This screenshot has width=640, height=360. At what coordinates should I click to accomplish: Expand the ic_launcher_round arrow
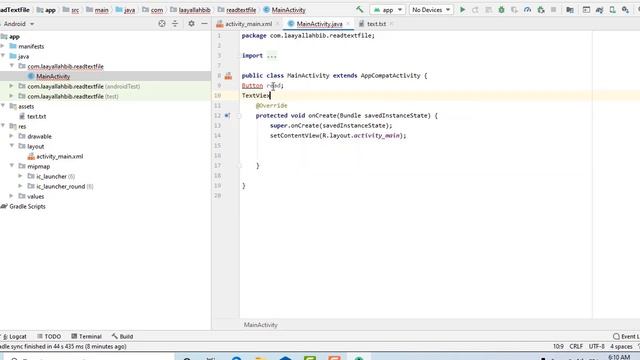pos(20,186)
